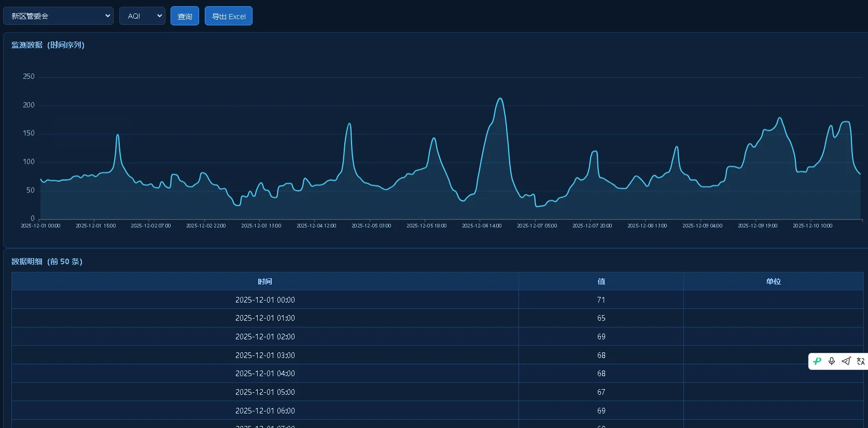Activate the microphone icon in floating toolbar
This screenshot has height=428, width=868.
pyautogui.click(x=832, y=361)
